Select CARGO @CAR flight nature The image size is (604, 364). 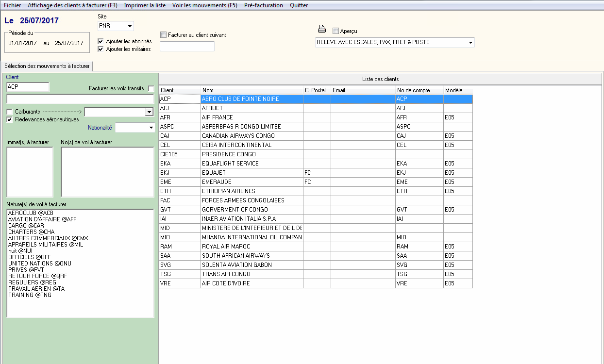pyautogui.click(x=26, y=226)
